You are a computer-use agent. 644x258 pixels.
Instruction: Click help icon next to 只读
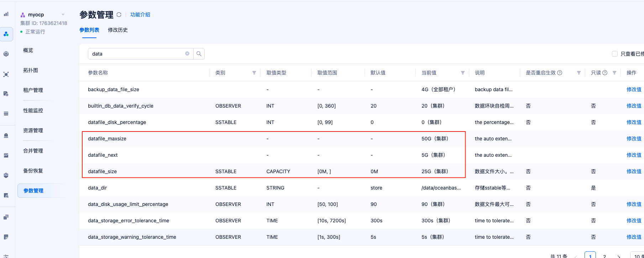(x=605, y=73)
